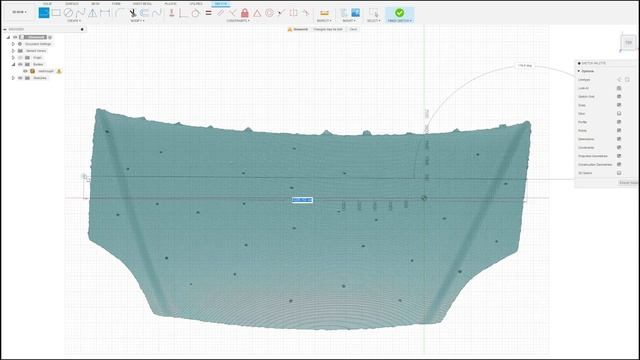Image resolution: width=640 pixels, height=360 pixels.
Task: Switch to the Sheet Metal tab
Action: click(142, 4)
